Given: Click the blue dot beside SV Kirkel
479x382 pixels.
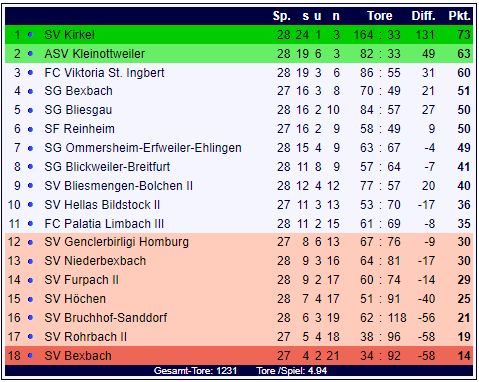Looking at the screenshot, I should click(30, 34).
